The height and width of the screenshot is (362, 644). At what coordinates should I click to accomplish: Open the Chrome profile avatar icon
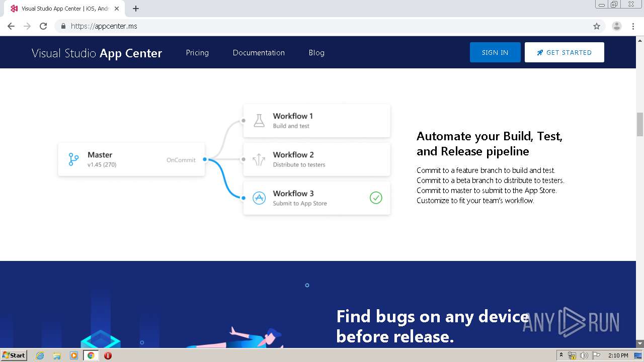coord(617,26)
